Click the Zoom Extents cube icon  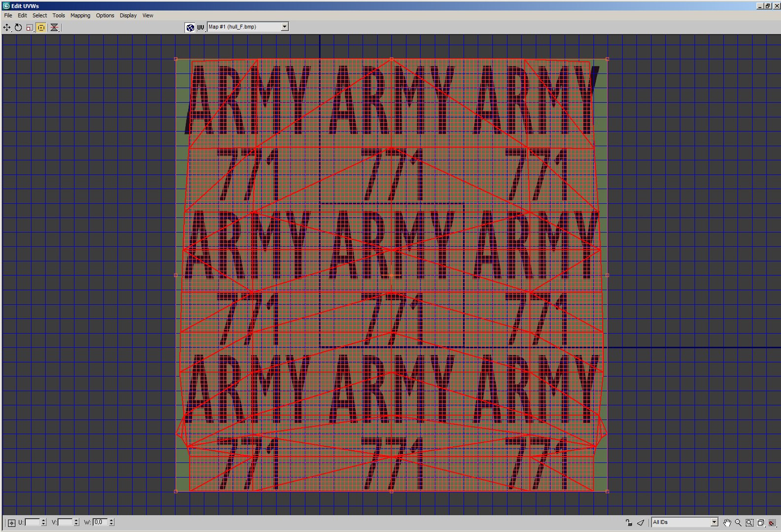[761, 523]
